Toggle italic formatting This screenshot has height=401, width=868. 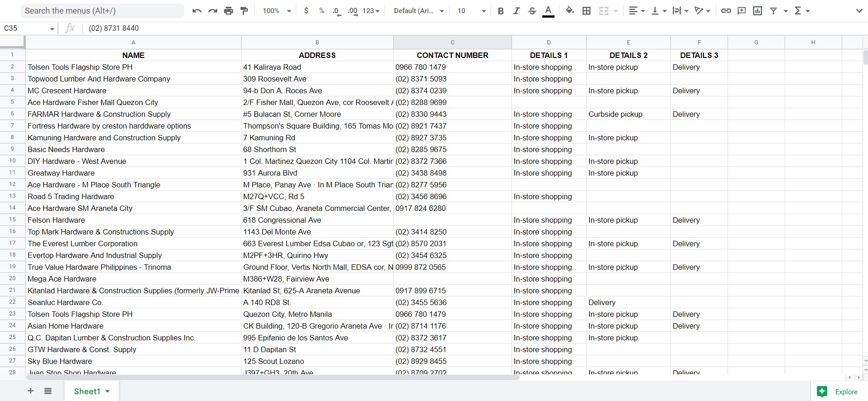coord(516,11)
